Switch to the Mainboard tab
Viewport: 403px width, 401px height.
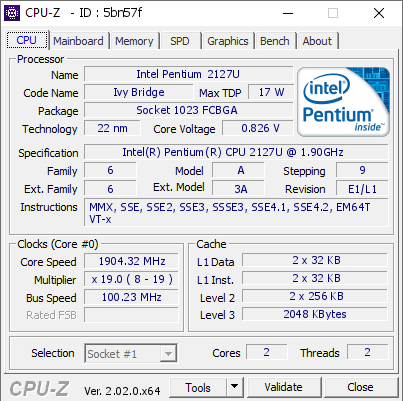pos(78,41)
